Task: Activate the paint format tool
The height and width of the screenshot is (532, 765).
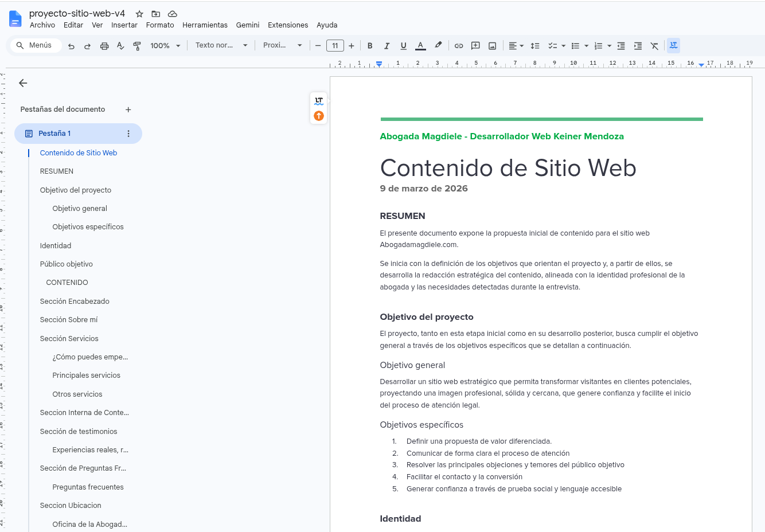Action: click(137, 46)
